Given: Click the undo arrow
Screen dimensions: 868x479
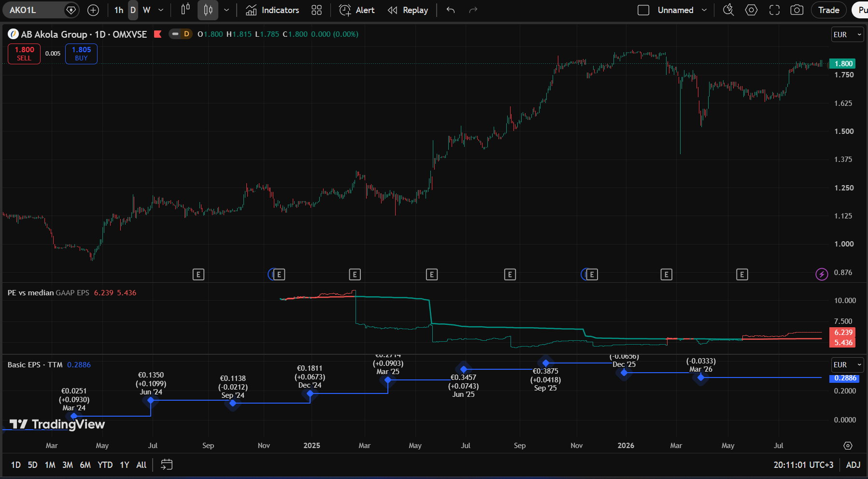Looking at the screenshot, I should pos(451,10).
